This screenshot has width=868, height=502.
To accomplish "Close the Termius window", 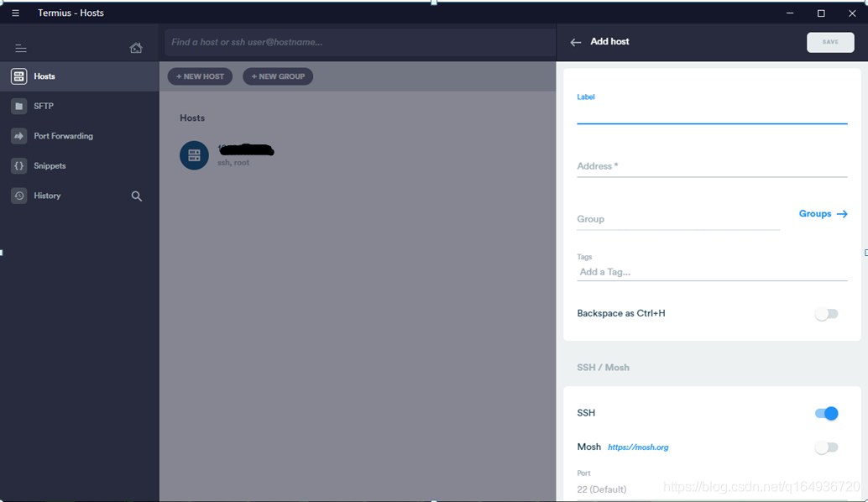I will coord(852,13).
